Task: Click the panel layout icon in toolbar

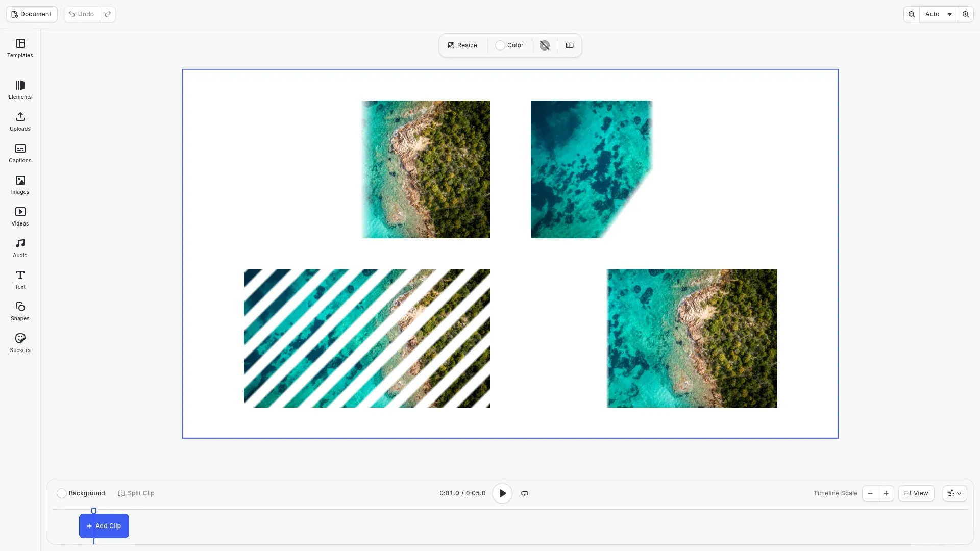Action: [x=570, y=45]
